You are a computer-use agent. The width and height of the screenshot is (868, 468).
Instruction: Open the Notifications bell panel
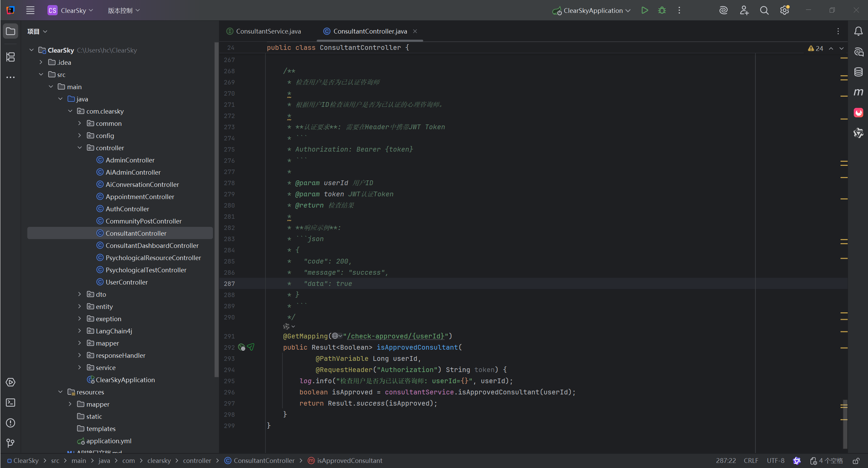858,31
